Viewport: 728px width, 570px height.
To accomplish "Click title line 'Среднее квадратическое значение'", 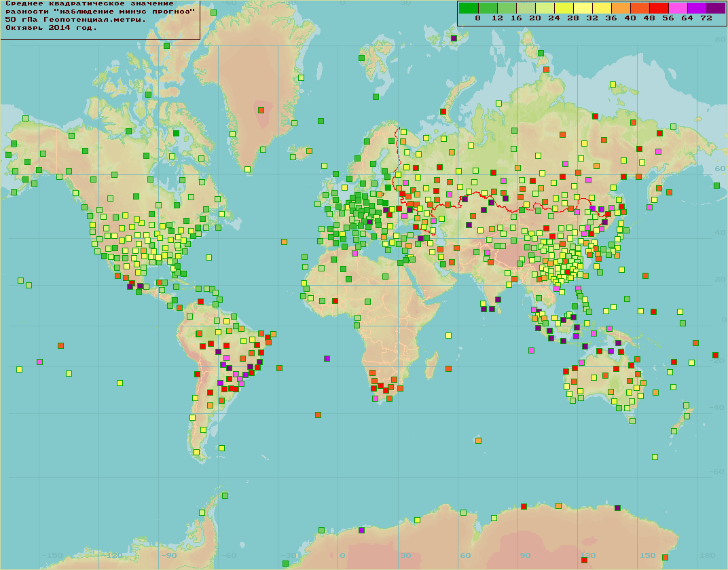I will coord(90,3).
